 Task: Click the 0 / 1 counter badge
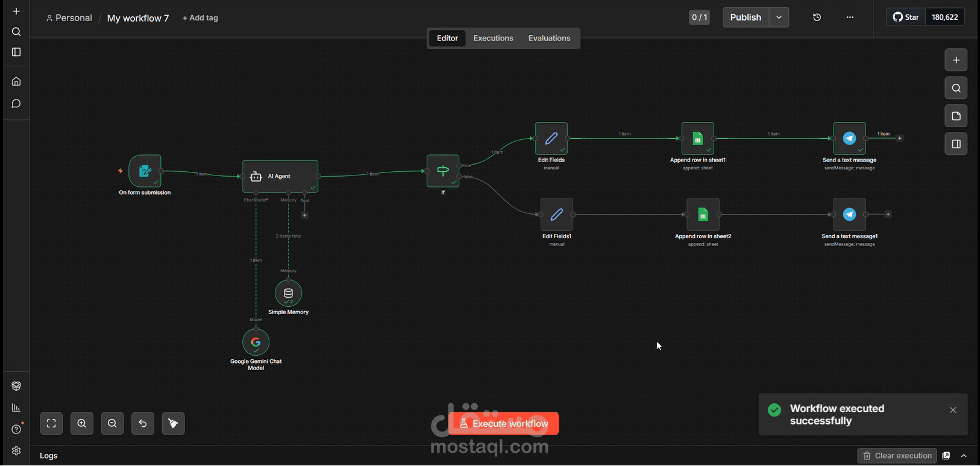(x=699, y=17)
